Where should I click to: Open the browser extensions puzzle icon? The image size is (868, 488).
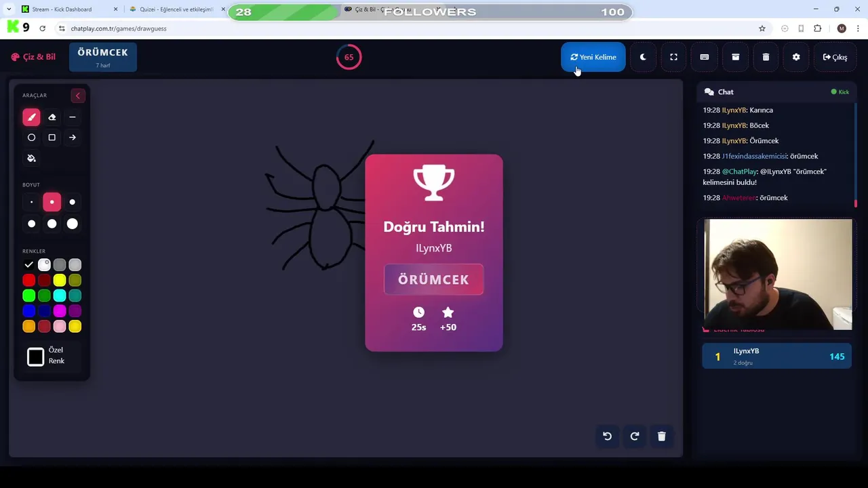pyautogui.click(x=817, y=28)
